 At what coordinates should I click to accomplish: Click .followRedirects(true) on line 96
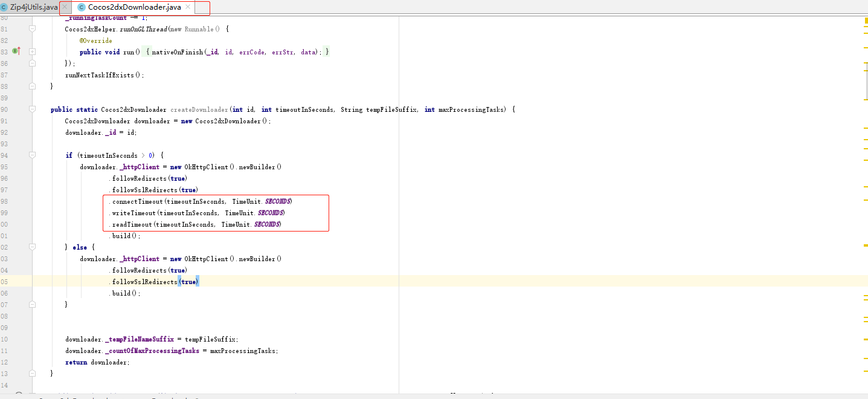point(148,178)
